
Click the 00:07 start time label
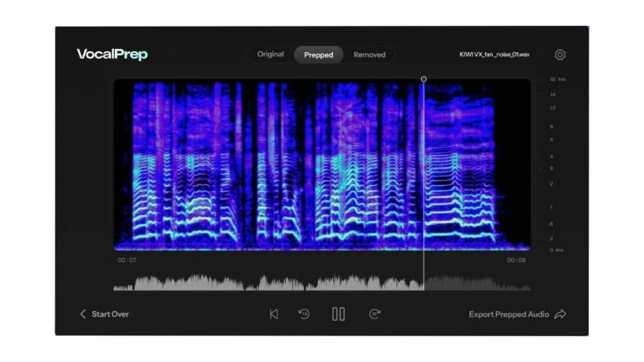point(127,260)
